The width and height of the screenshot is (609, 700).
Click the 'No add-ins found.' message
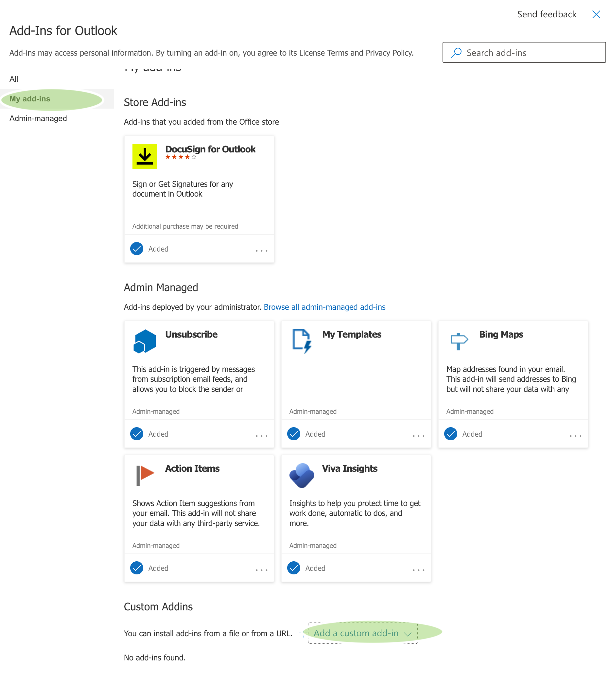click(155, 657)
